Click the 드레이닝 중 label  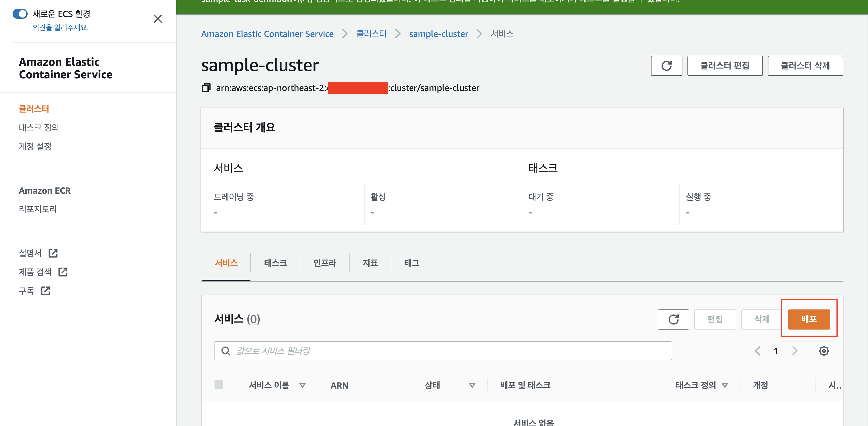[234, 197]
